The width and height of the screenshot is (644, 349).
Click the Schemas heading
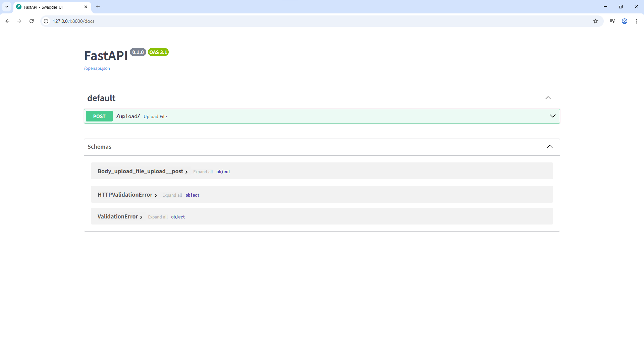tap(99, 147)
